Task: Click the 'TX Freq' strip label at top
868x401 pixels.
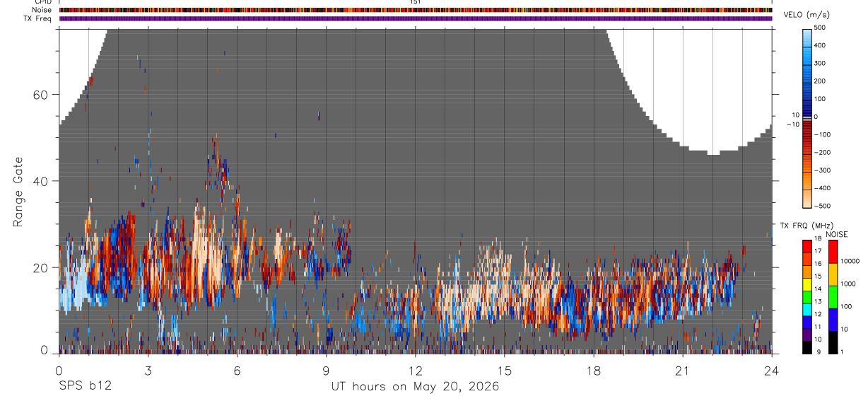Action: click(x=38, y=18)
